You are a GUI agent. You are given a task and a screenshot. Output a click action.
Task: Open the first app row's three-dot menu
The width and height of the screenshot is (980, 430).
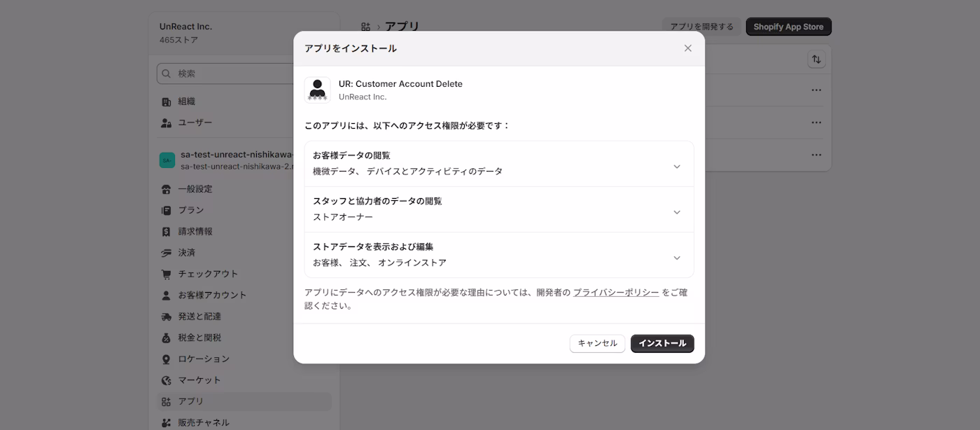click(816, 90)
